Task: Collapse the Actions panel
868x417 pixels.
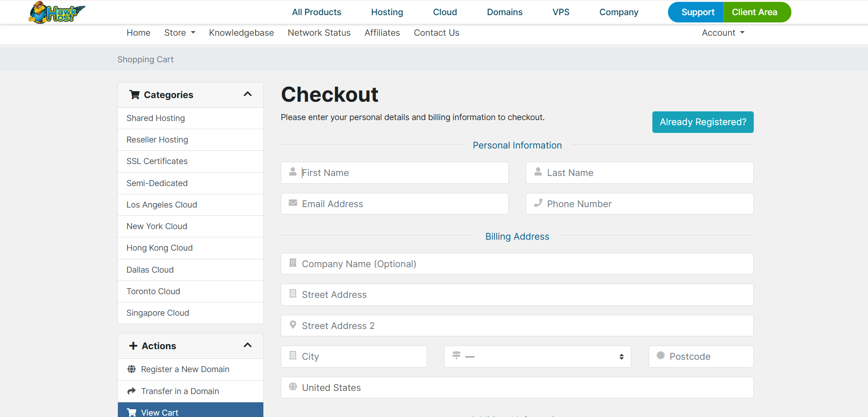Action: pyautogui.click(x=248, y=346)
